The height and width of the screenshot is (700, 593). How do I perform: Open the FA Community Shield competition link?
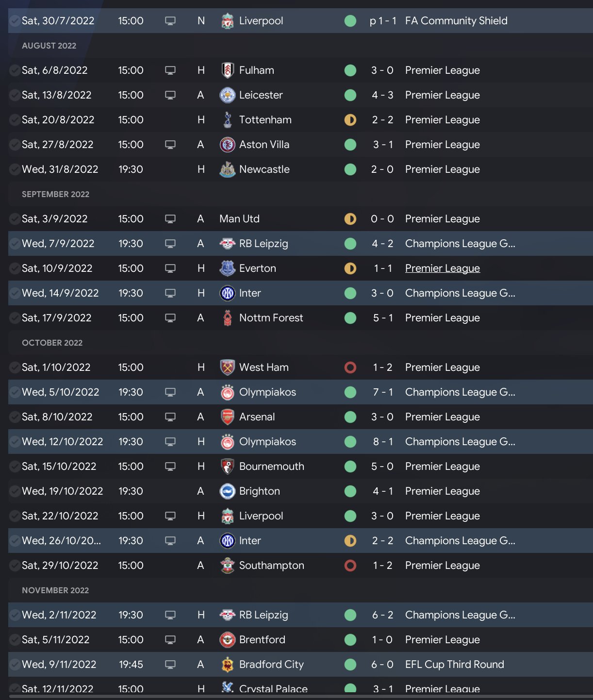coord(456,21)
